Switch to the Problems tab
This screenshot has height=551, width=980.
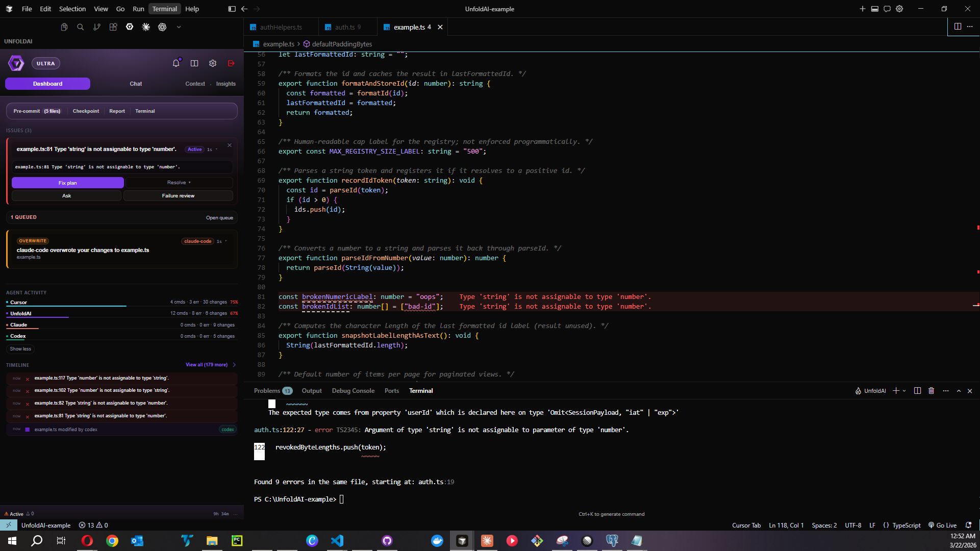(267, 391)
